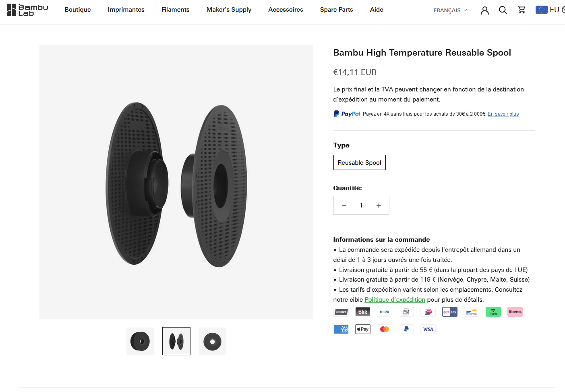The image size is (565, 392).
Task: Open the Accessoires menu
Action: [286, 10]
